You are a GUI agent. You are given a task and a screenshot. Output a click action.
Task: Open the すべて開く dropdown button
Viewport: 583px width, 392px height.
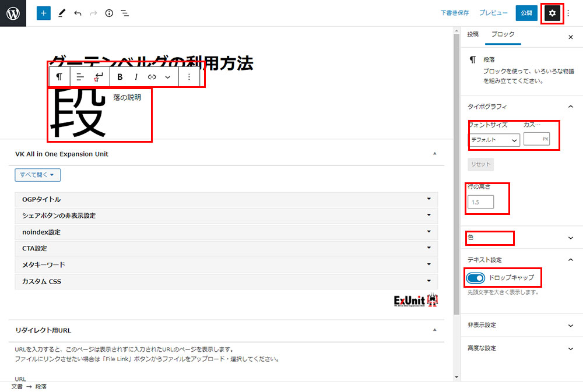pos(38,175)
